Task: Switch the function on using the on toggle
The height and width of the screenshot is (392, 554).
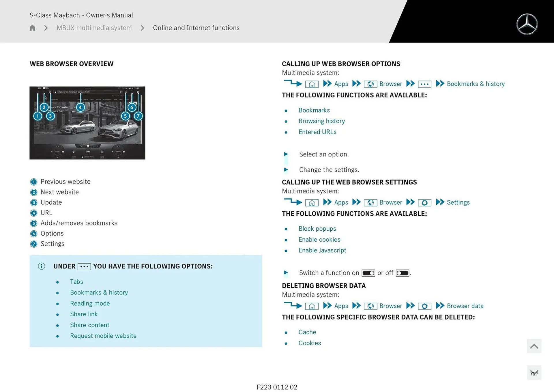Action: 368,273
